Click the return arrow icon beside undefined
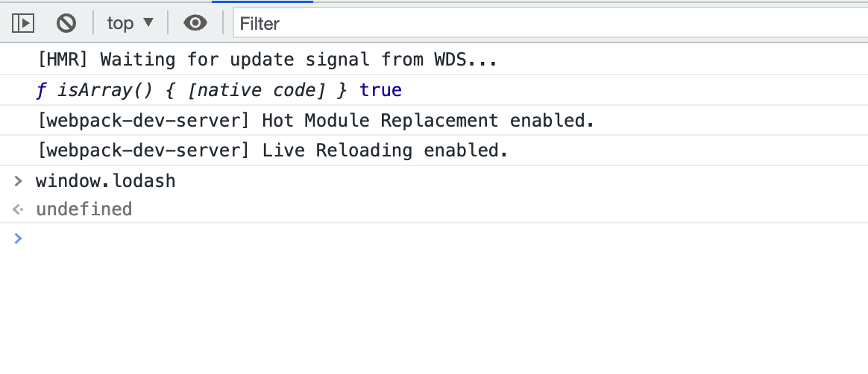The height and width of the screenshot is (374, 868). click(x=18, y=209)
